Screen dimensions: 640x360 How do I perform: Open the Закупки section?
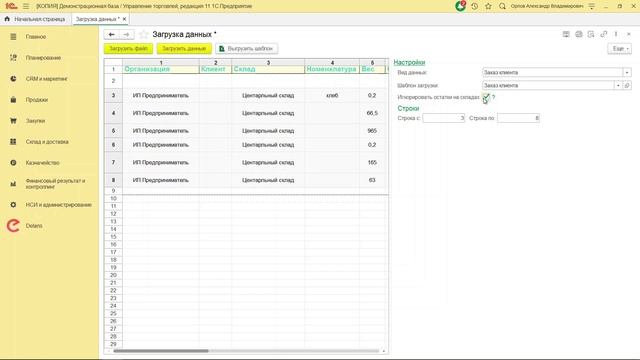click(36, 121)
